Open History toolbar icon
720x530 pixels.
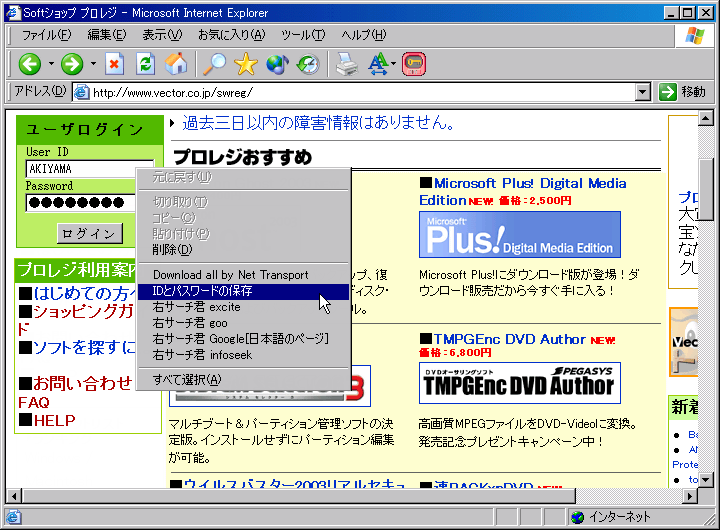(x=308, y=64)
